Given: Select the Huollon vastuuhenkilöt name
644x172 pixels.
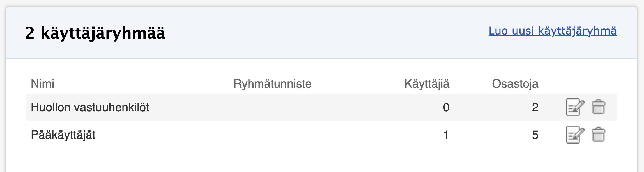Looking at the screenshot, I should coord(90,107).
